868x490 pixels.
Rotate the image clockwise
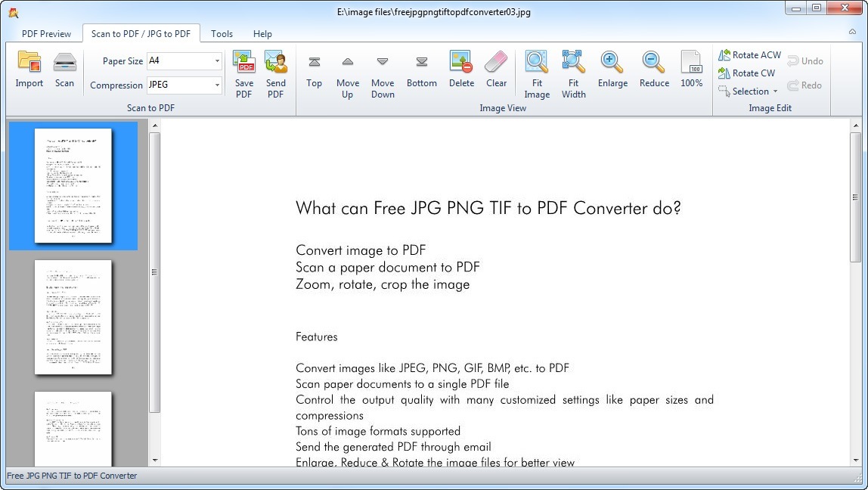coord(747,73)
